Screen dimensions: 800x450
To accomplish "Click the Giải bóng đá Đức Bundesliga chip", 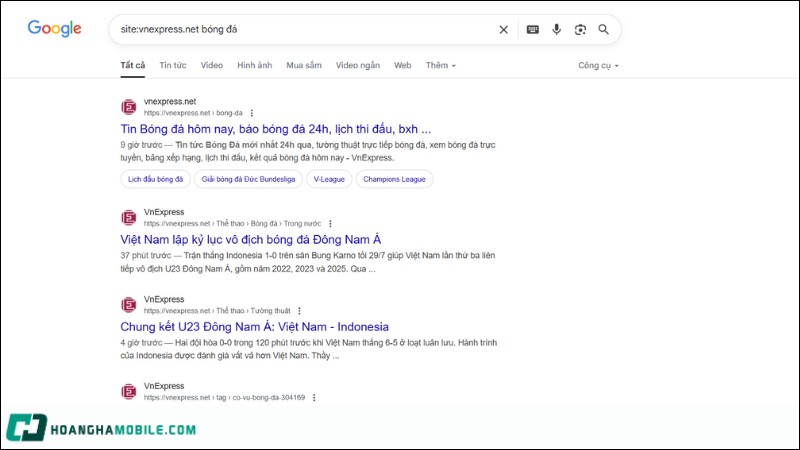I will tap(248, 179).
